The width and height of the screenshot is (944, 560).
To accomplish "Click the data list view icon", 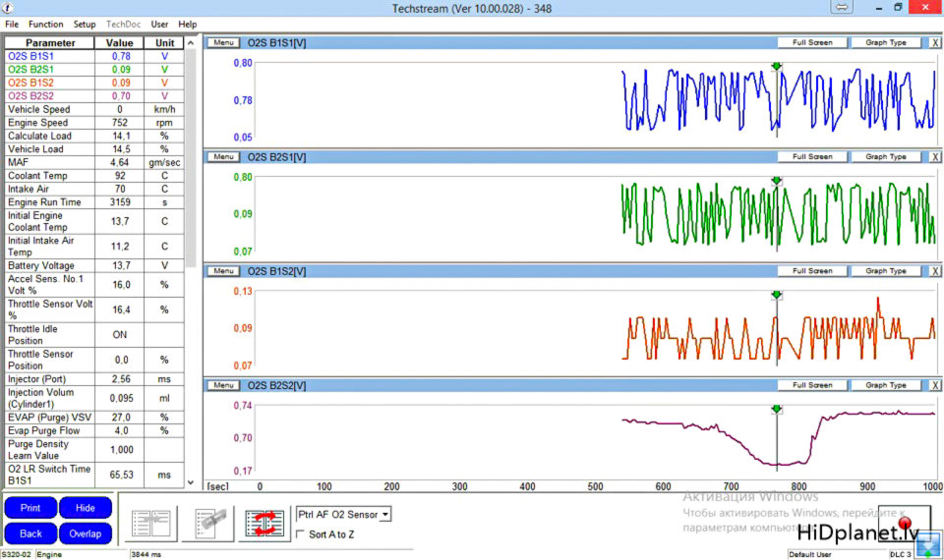I will pos(152,523).
